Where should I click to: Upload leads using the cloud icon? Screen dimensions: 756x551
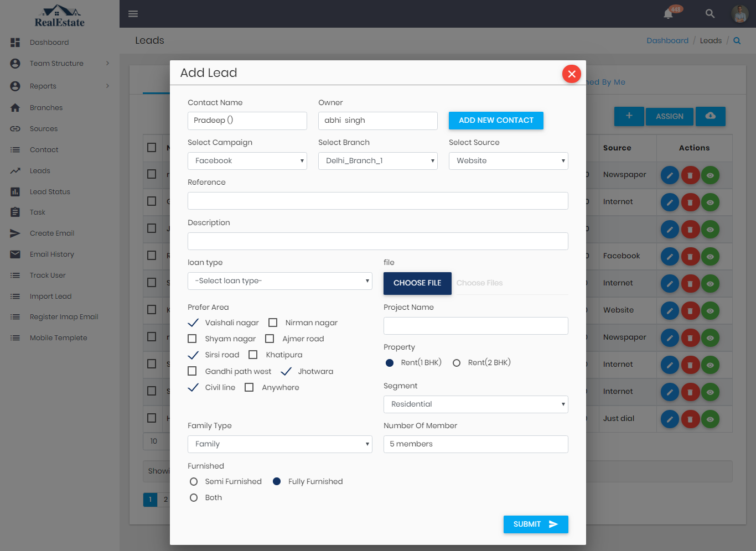[x=711, y=116]
